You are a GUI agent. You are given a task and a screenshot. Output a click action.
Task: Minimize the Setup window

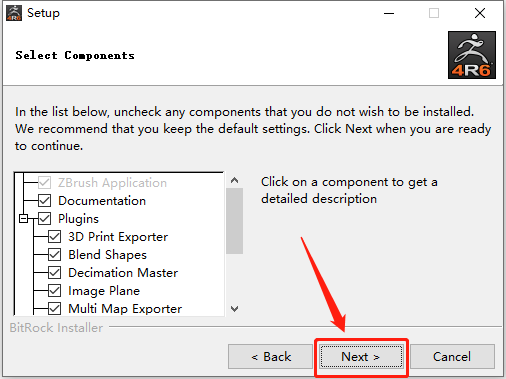point(389,13)
